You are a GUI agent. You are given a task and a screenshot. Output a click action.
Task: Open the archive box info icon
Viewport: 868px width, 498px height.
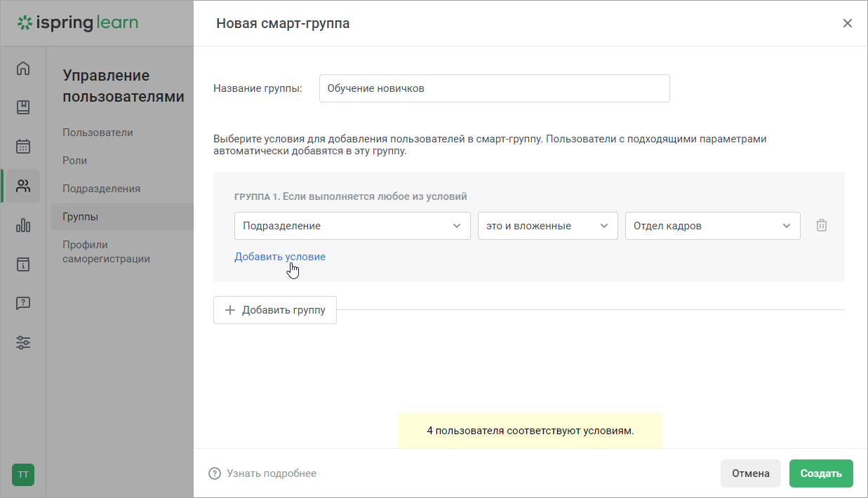click(x=23, y=264)
